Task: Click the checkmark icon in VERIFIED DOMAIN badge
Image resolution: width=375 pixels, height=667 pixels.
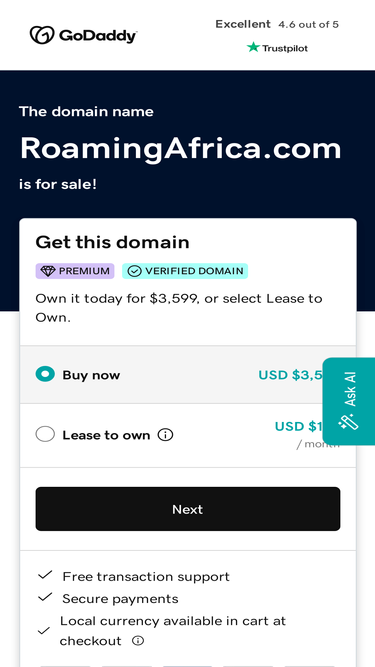Action: click(134, 271)
